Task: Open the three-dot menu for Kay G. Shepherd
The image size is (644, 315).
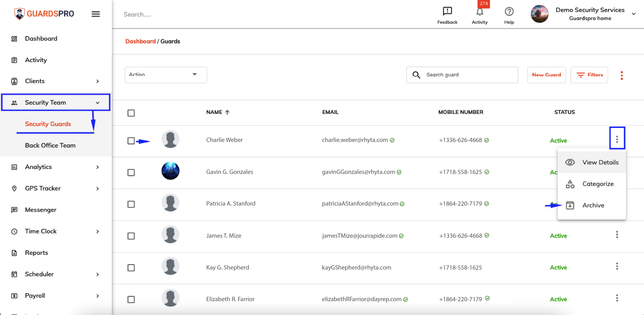Action: coord(617,266)
